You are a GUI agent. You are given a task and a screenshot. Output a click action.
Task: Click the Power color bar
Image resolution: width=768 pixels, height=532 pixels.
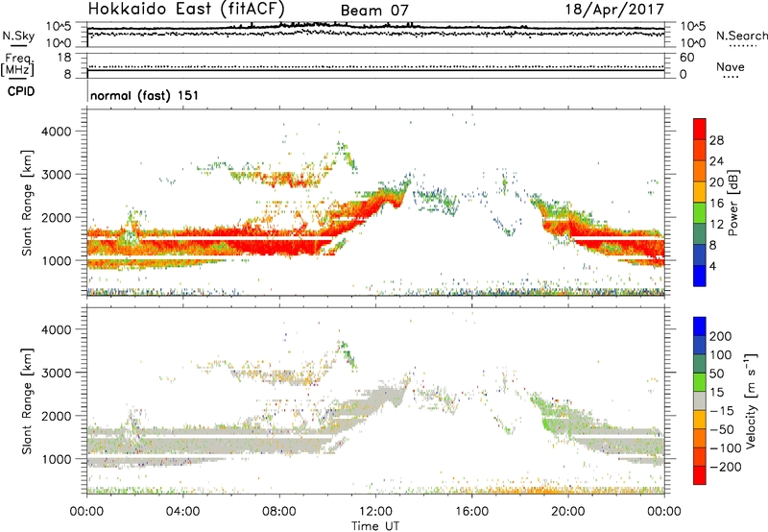[700, 202]
